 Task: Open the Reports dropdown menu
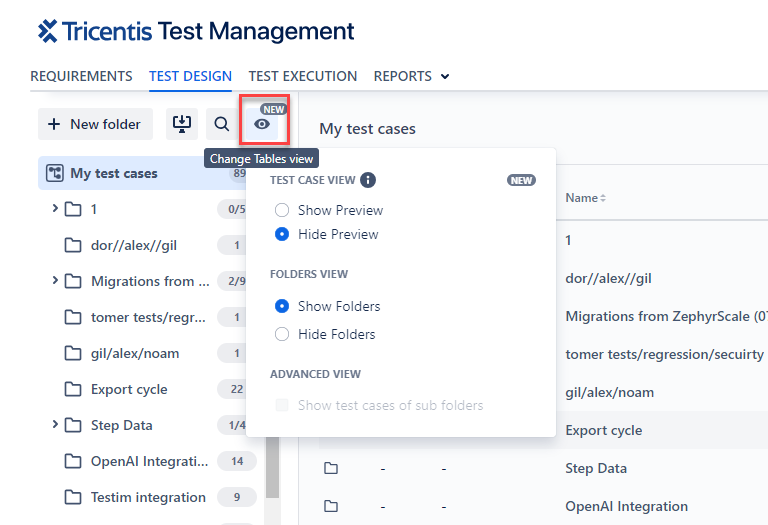tap(411, 76)
